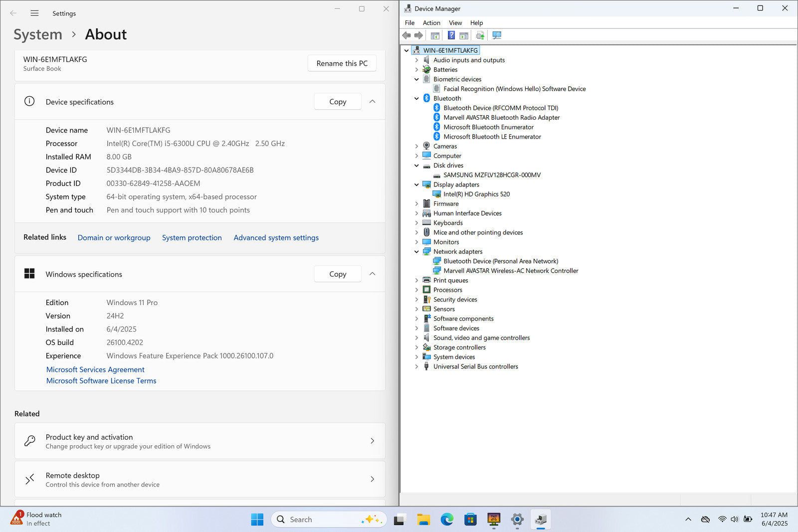Scan for hardware changes via toolbar icon

coord(497,35)
